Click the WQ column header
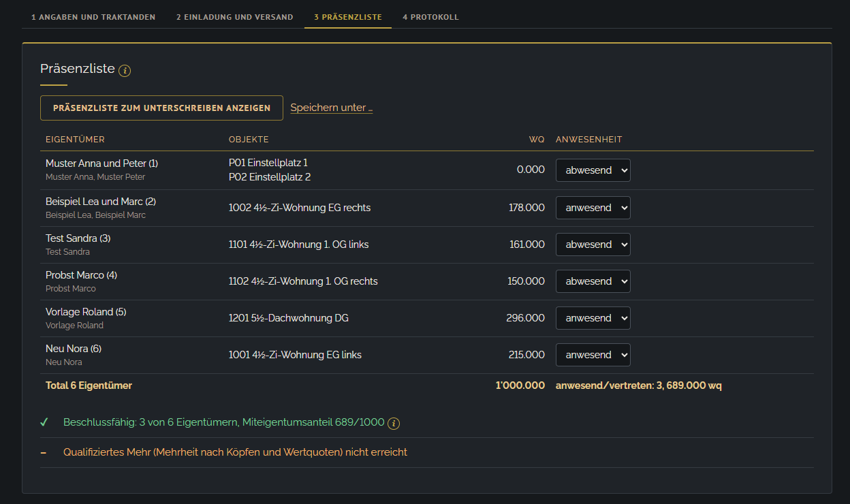 point(537,140)
